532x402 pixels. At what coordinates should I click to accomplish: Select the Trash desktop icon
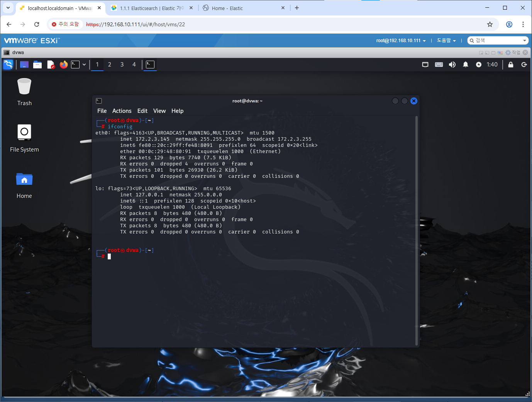pyautogui.click(x=24, y=92)
